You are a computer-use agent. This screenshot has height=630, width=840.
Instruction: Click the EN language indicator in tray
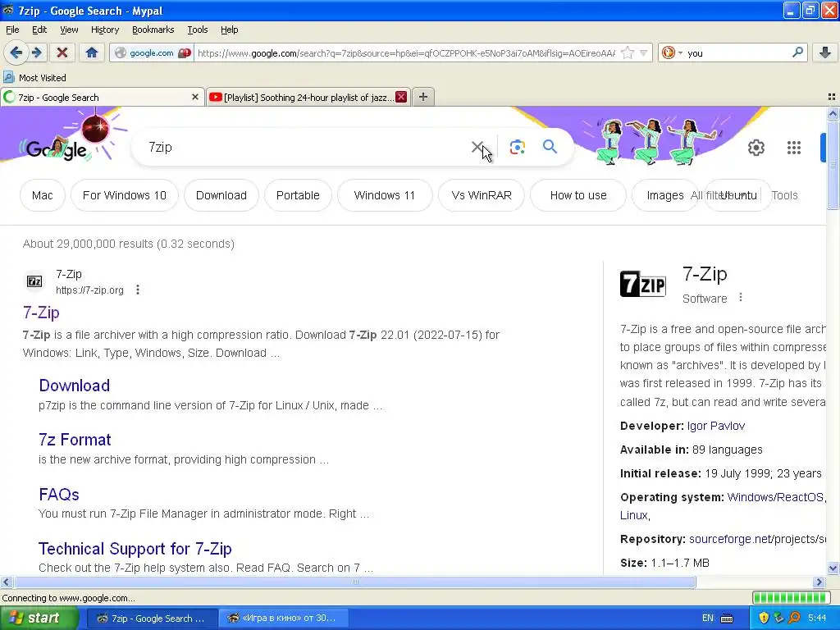708,618
